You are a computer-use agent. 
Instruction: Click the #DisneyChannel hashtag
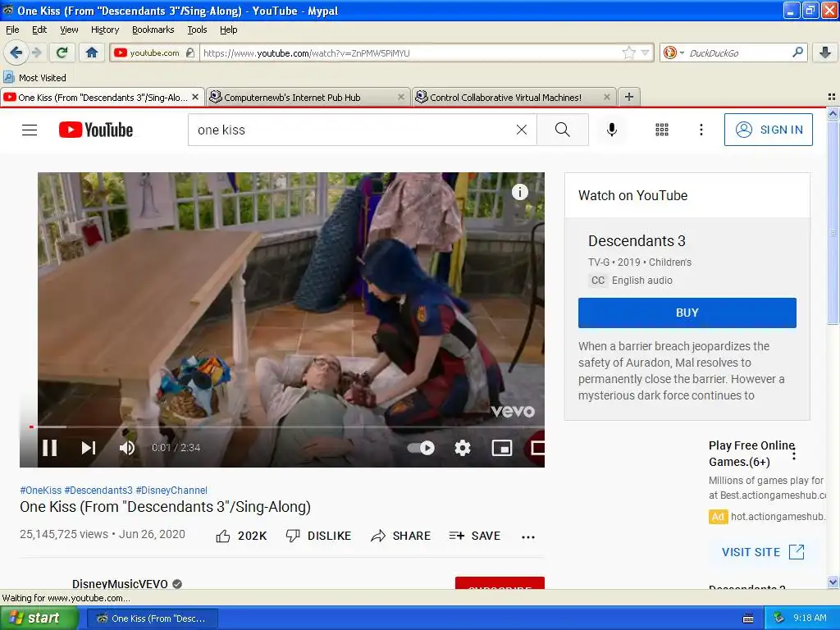point(171,491)
